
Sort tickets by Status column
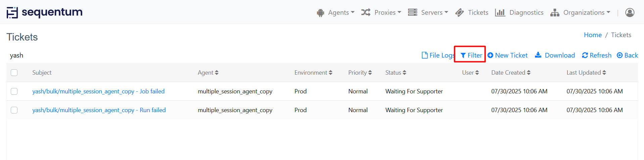(396, 73)
